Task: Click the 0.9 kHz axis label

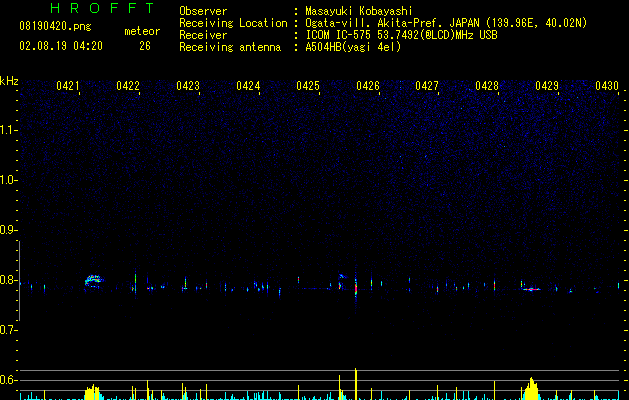Action: coord(8,230)
